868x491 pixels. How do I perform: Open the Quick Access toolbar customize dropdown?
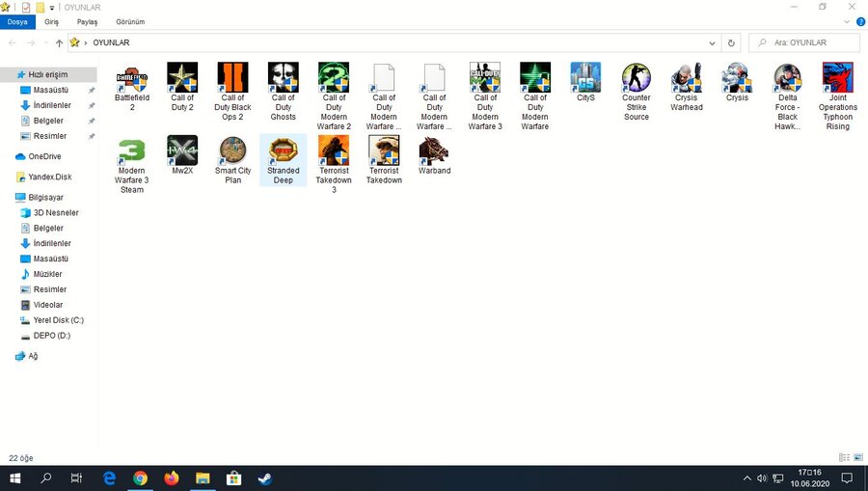tap(52, 8)
